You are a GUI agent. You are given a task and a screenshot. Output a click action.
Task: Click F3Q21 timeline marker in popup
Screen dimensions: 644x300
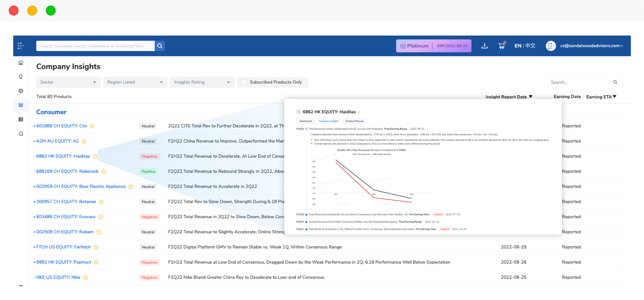tap(306, 229)
